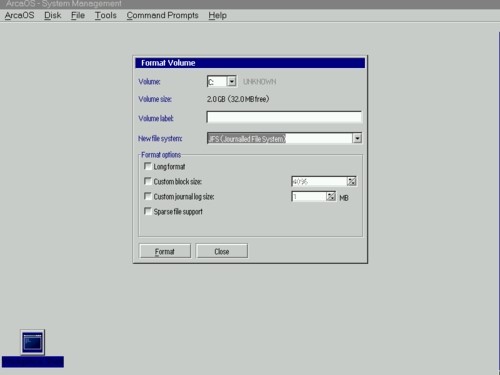Click the block size spinner arrows

tap(352, 181)
